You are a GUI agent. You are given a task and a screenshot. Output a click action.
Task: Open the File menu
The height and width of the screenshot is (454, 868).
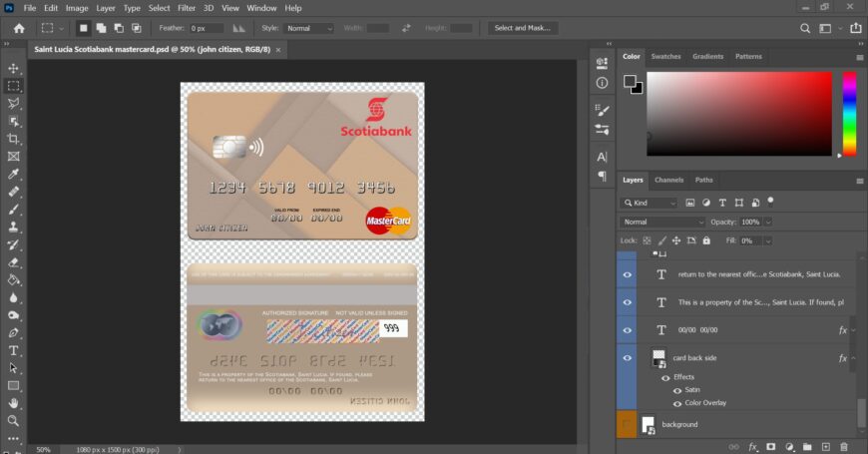(30, 8)
